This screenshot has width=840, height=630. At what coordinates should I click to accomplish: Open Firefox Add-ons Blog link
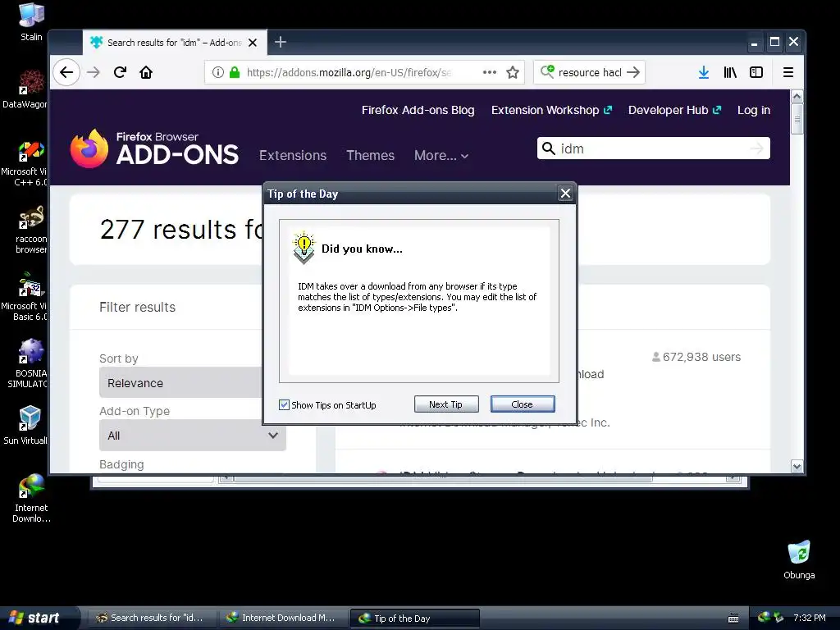pos(418,110)
